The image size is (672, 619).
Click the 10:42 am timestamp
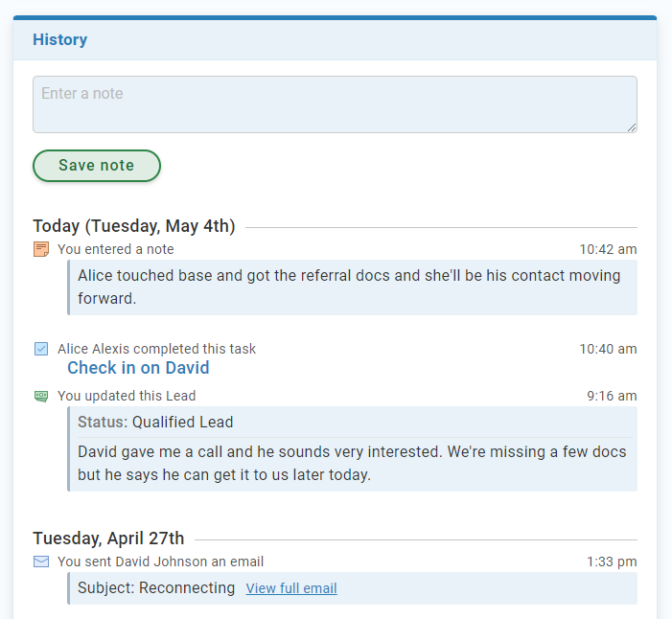tap(608, 249)
